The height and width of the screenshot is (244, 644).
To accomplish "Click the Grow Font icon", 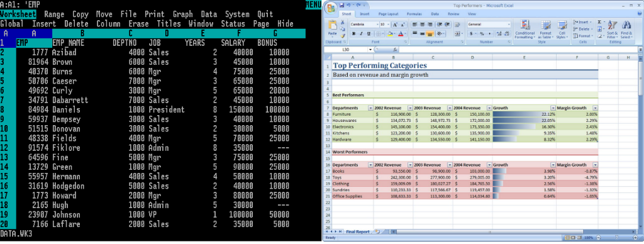I will 395,25.
